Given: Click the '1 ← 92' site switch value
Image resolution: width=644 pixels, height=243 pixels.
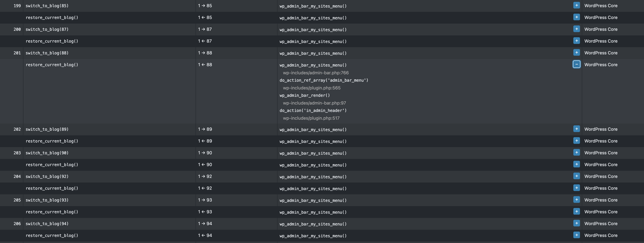Looking at the screenshot, I should click(x=205, y=188).
